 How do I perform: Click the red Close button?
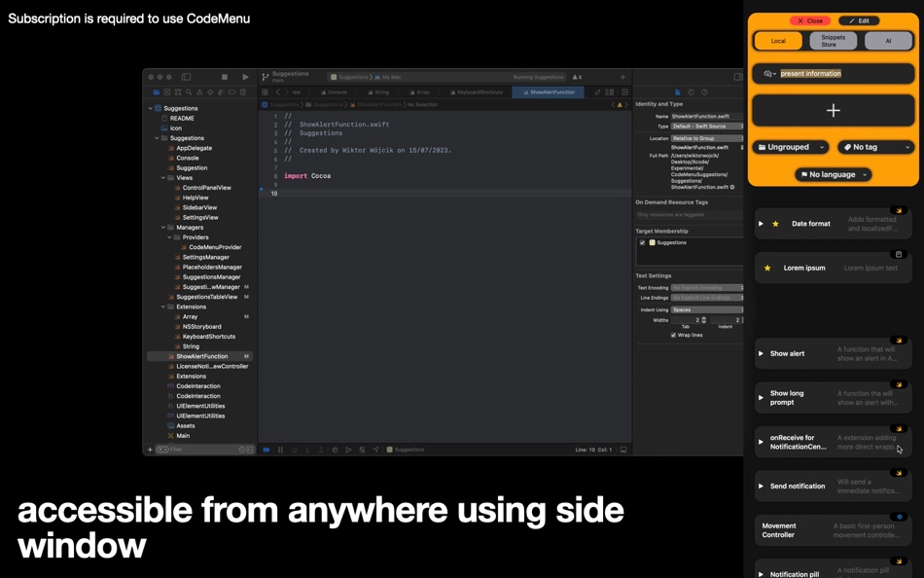coord(810,20)
